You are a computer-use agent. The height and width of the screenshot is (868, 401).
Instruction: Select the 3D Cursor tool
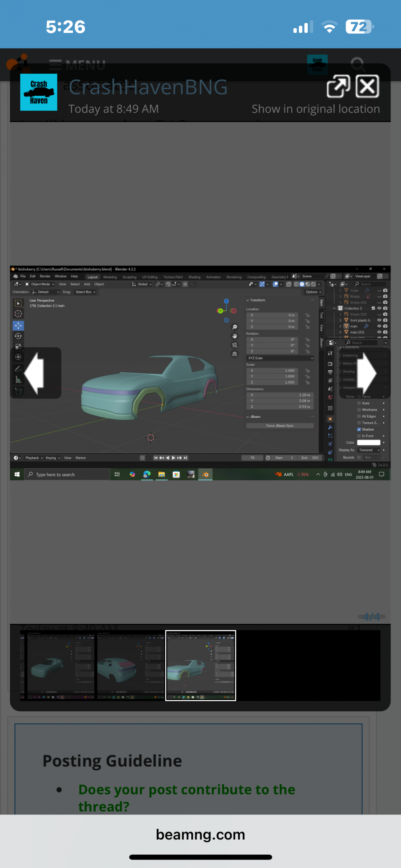(x=18, y=314)
